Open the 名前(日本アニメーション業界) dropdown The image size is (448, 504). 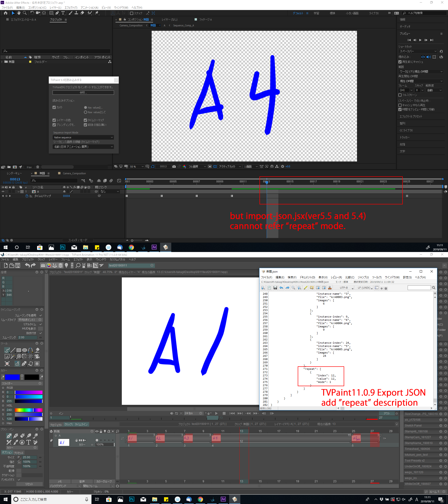(x=83, y=147)
